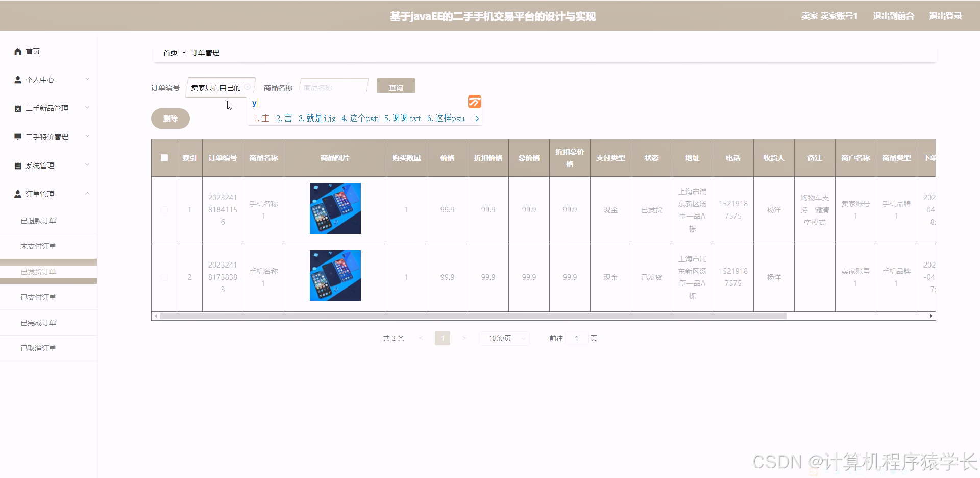
Task: Open the 未支付订单 submenu item
Action: tap(48, 246)
